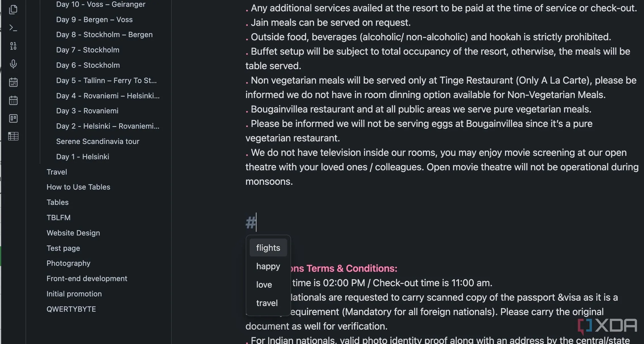Open the 'Photography' note in sidebar
The height and width of the screenshot is (344, 644).
68,263
